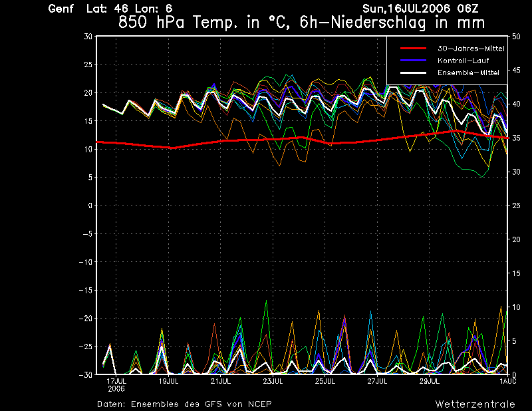Select the 21JUL date tick
This screenshot has width=532, height=411.
click(221, 381)
